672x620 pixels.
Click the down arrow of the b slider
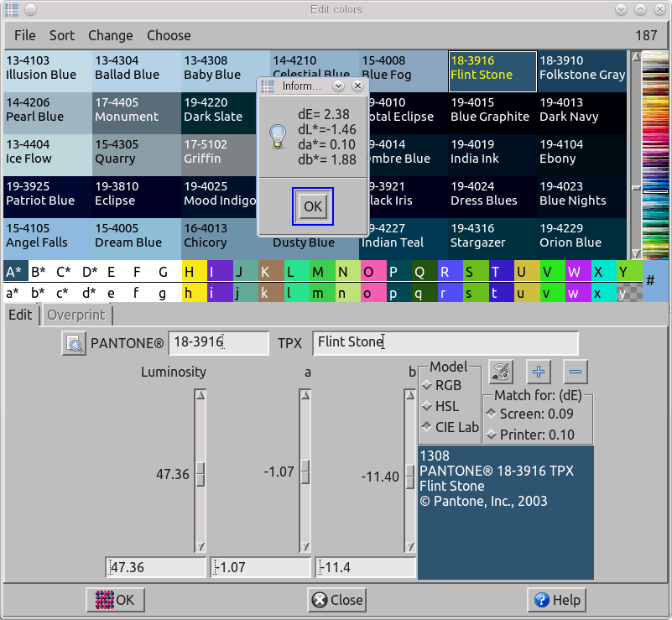pos(410,547)
